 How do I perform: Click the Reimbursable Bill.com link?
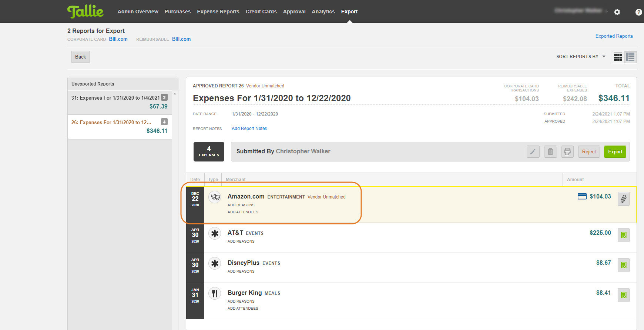pyautogui.click(x=181, y=39)
